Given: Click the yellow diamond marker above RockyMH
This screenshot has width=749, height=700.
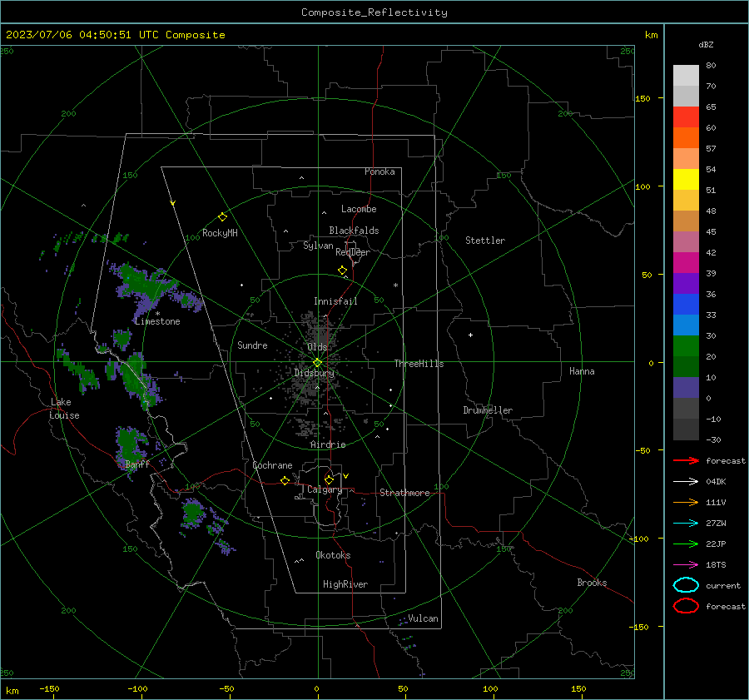Looking at the screenshot, I should click(222, 217).
